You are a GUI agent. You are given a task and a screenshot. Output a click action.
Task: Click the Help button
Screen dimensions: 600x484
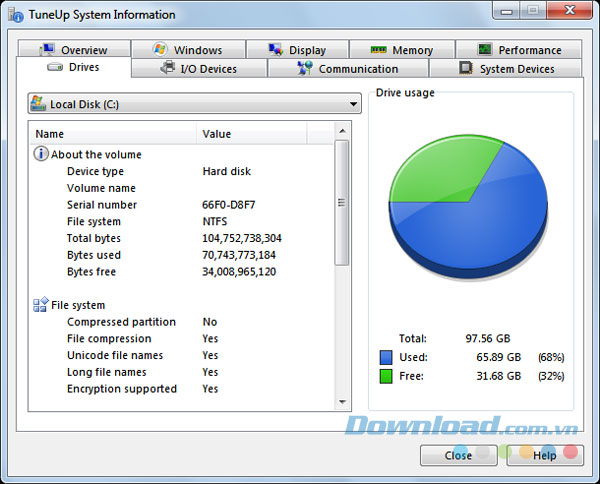pyautogui.click(x=545, y=455)
